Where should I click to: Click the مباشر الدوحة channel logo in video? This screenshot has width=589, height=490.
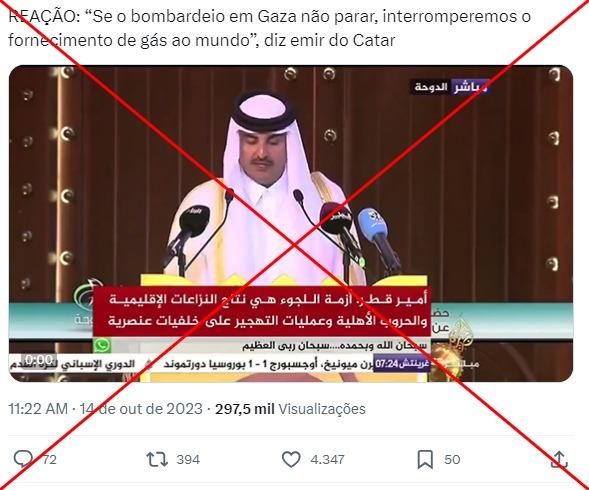[x=450, y=87]
